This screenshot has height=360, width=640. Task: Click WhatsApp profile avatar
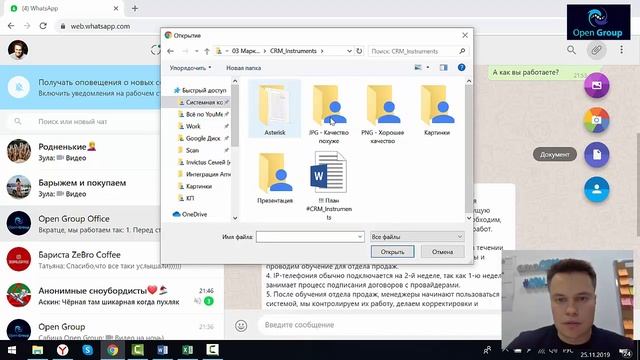click(18, 50)
